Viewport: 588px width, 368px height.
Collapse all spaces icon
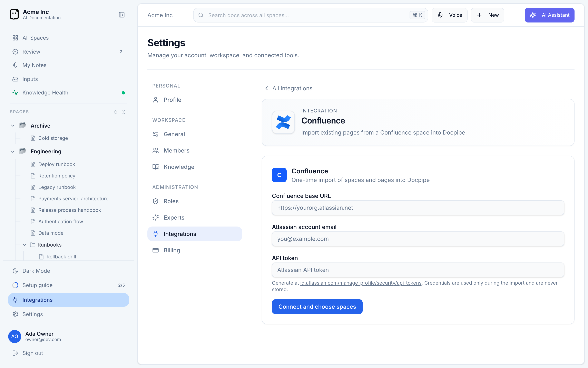(x=124, y=112)
